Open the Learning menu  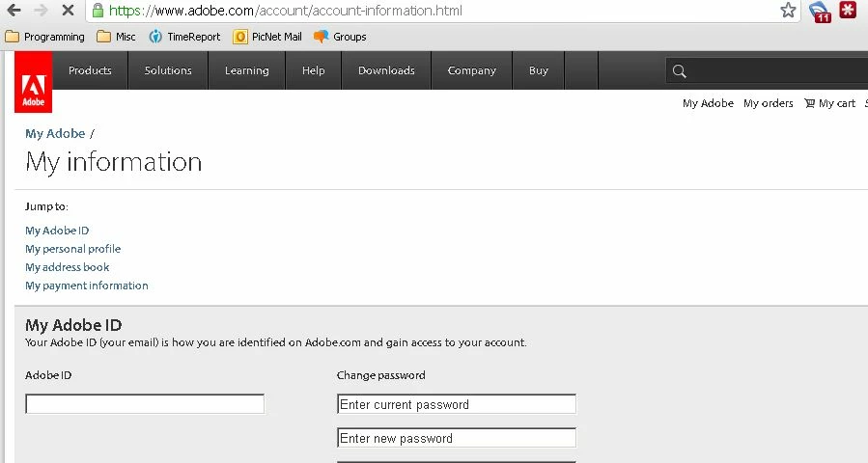coord(246,70)
